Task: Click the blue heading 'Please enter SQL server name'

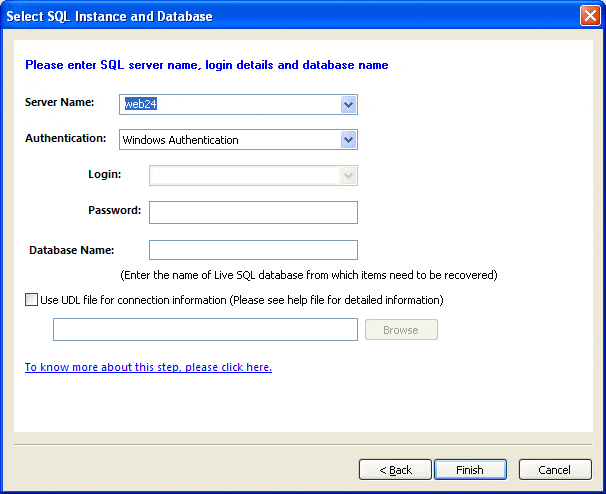Action: click(x=207, y=65)
